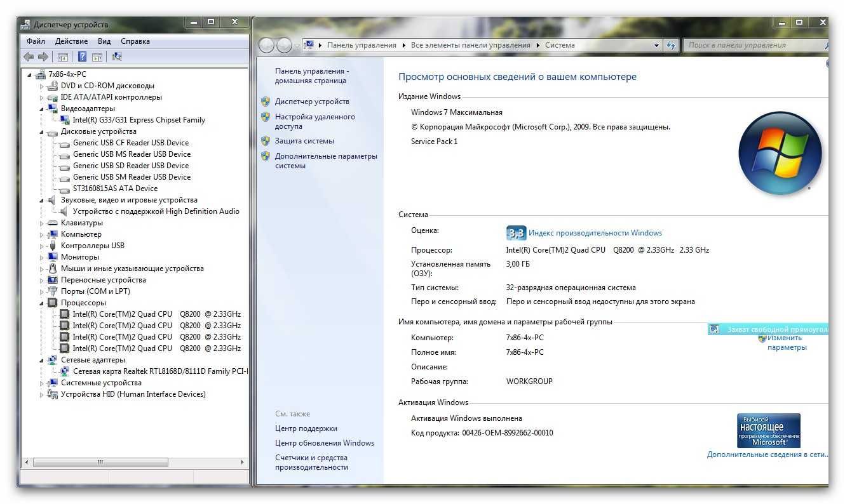Collapse the Дисковые устройства node arrow
845x504 pixels.
42,131
